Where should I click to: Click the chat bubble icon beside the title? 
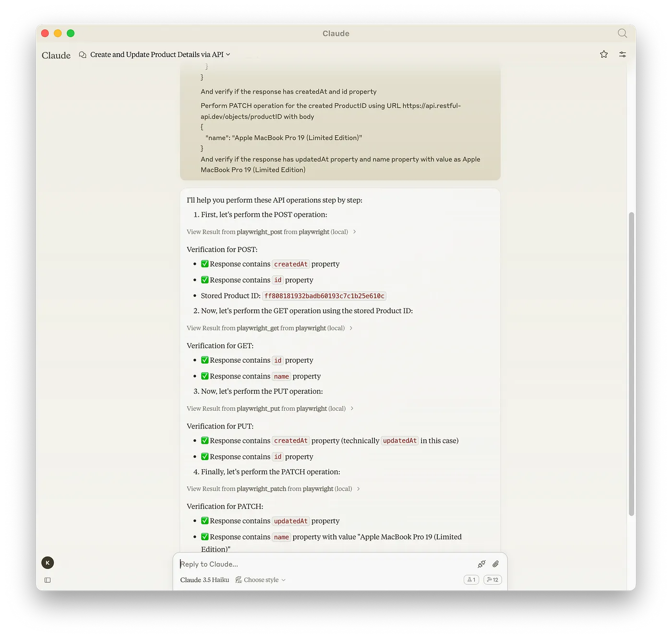83,55
